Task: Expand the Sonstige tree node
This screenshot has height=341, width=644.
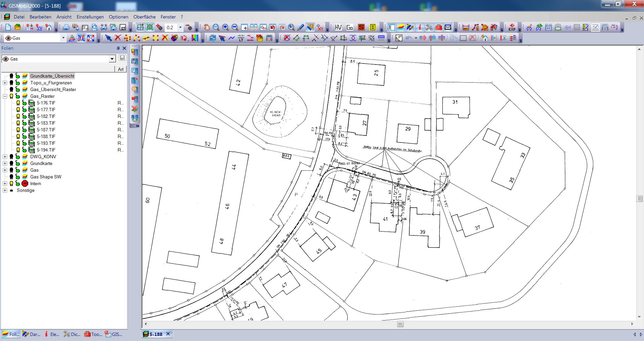Action: [5, 190]
